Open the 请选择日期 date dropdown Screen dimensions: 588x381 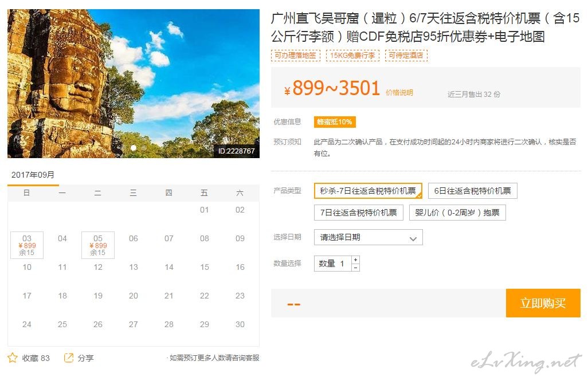pos(369,237)
